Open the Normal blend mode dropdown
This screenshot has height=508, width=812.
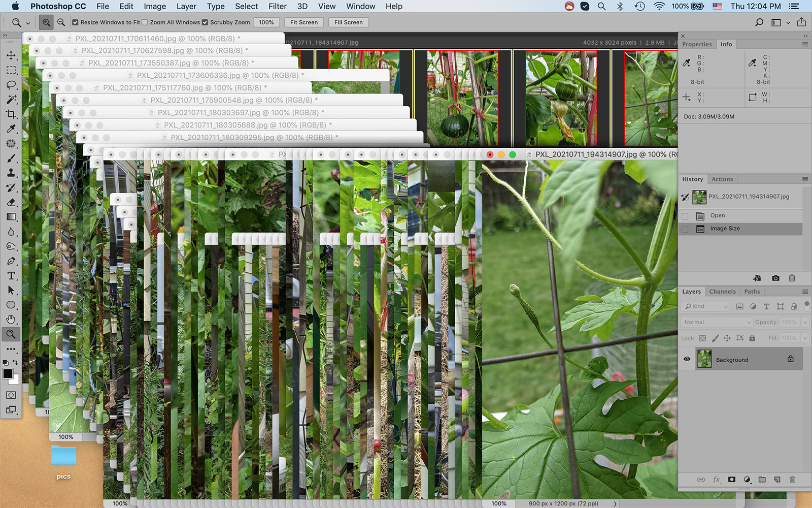click(x=716, y=322)
